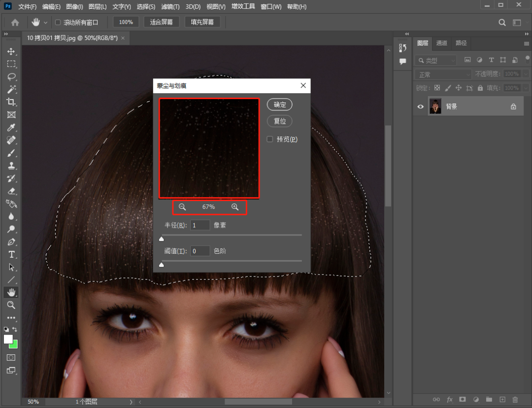Viewport: 532px width, 408px height.
Task: Click the 适合屏幕 button
Action: (x=162, y=22)
